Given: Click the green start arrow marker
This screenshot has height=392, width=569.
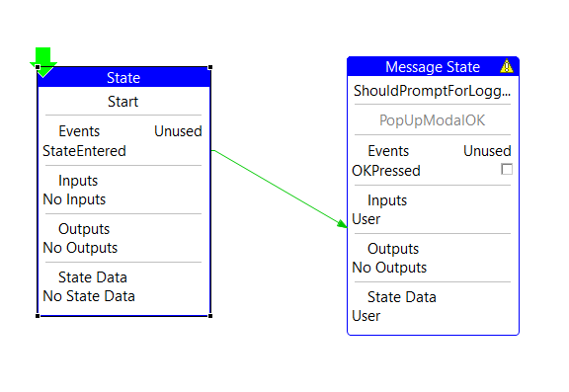Looking at the screenshot, I should (43, 61).
